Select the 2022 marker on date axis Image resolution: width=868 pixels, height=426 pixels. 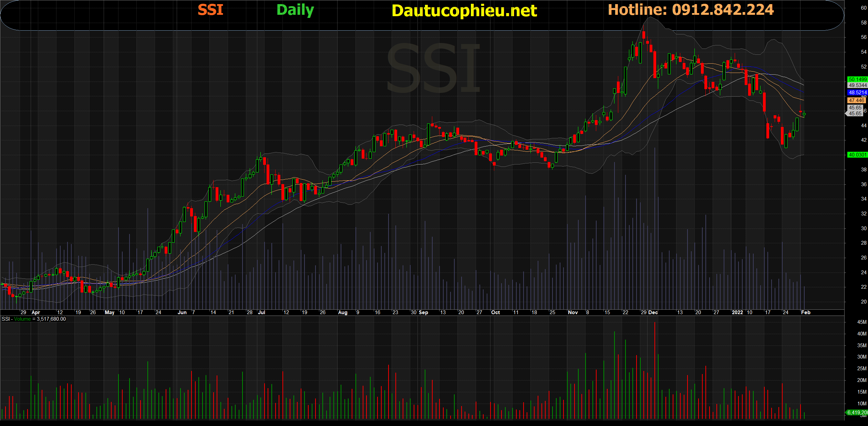(737, 312)
